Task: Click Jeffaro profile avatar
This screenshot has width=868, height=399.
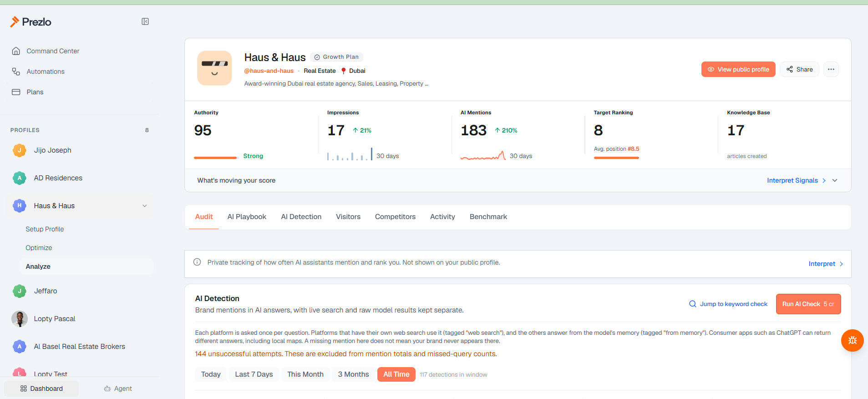Action: click(x=20, y=291)
